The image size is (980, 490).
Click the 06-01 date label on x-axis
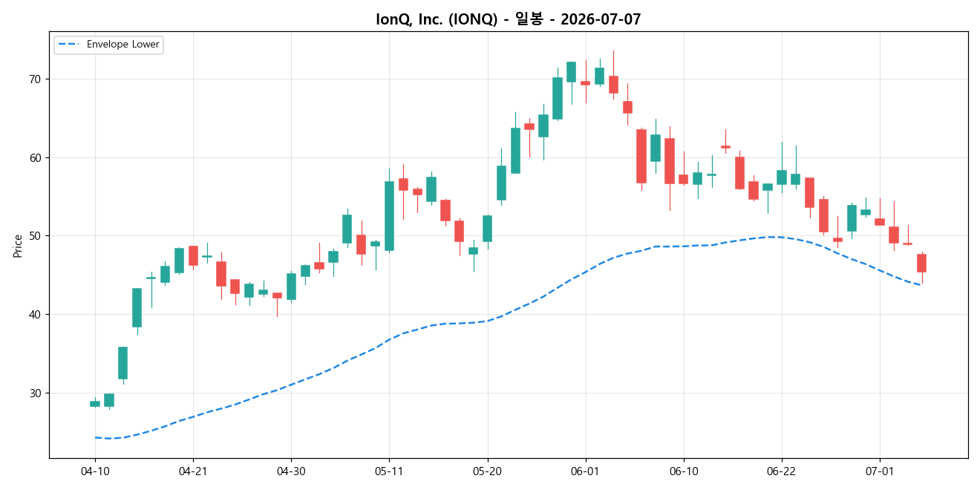[585, 471]
